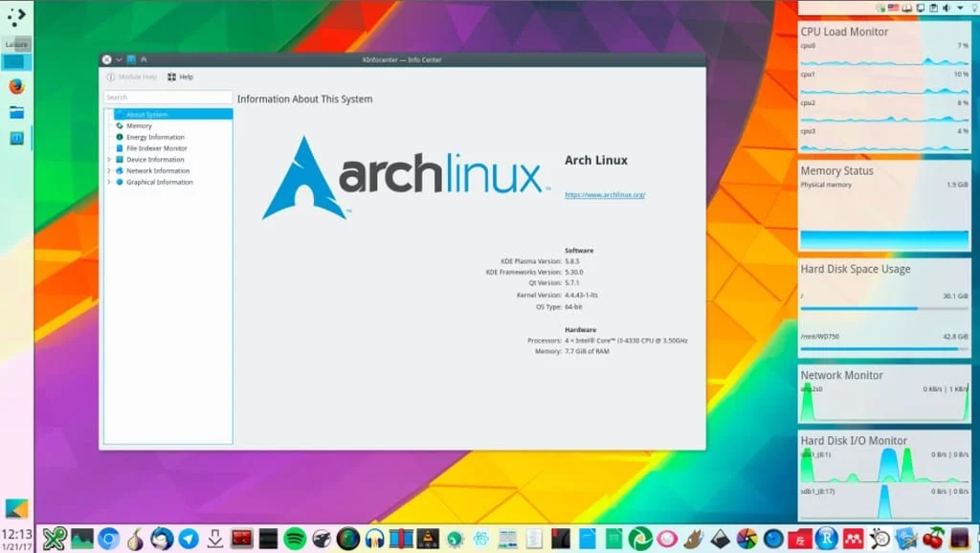
Task: Click the Qt Version value 5.7.1
Action: pos(572,283)
